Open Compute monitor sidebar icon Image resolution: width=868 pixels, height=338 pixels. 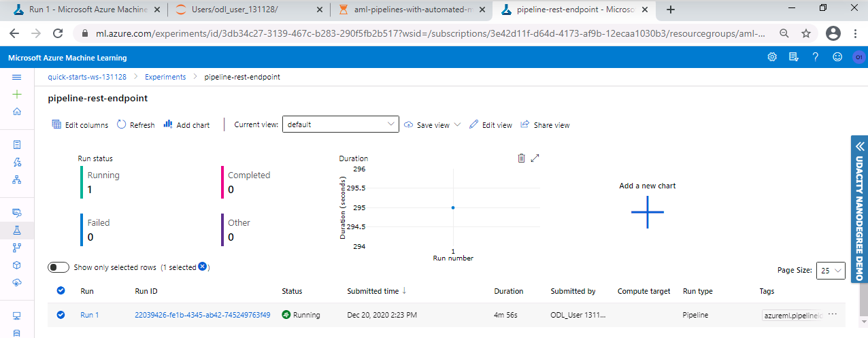pos(17,316)
